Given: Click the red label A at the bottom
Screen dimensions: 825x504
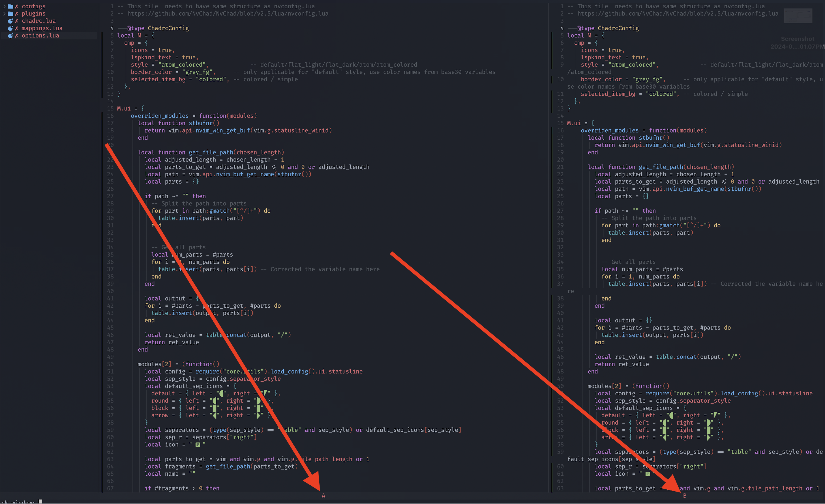Looking at the screenshot, I should coord(323,496).
